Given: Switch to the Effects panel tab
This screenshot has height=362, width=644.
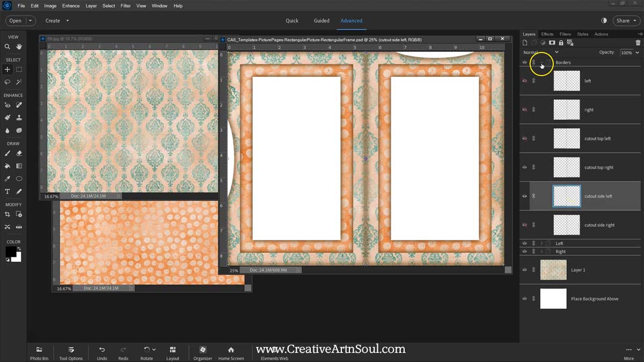Looking at the screenshot, I should pos(547,34).
